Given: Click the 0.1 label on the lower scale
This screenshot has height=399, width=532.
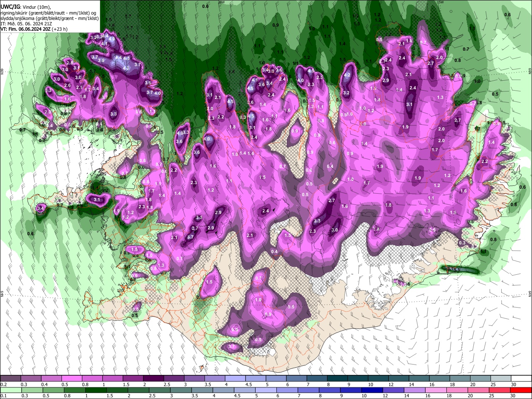Looking at the screenshot, I should (4, 395).
